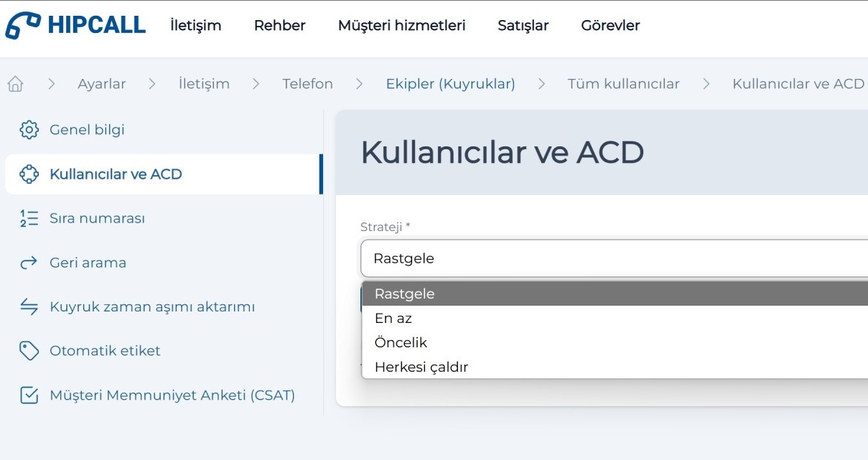Viewport: 868px width, 460px height.
Task: Click Tüm kullanıcılar breadcrumb link
Action: (x=623, y=84)
